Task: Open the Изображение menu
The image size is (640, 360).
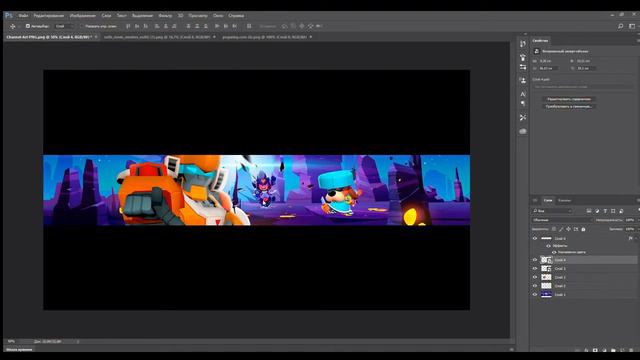Action: (x=82, y=16)
